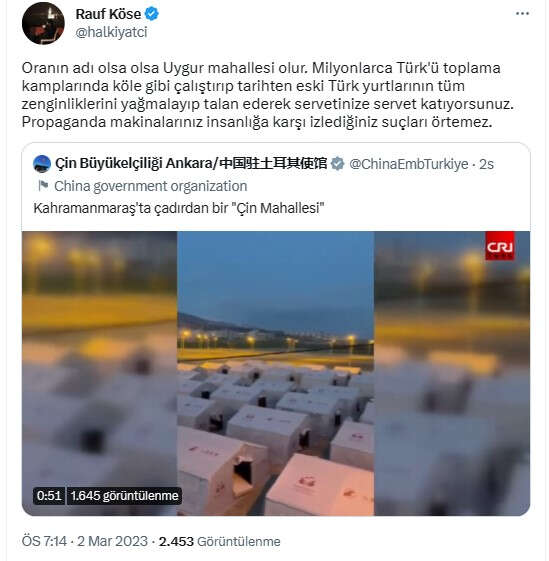Click the 0:51 video duration badge
This screenshot has height=561, width=549.
click(x=49, y=496)
